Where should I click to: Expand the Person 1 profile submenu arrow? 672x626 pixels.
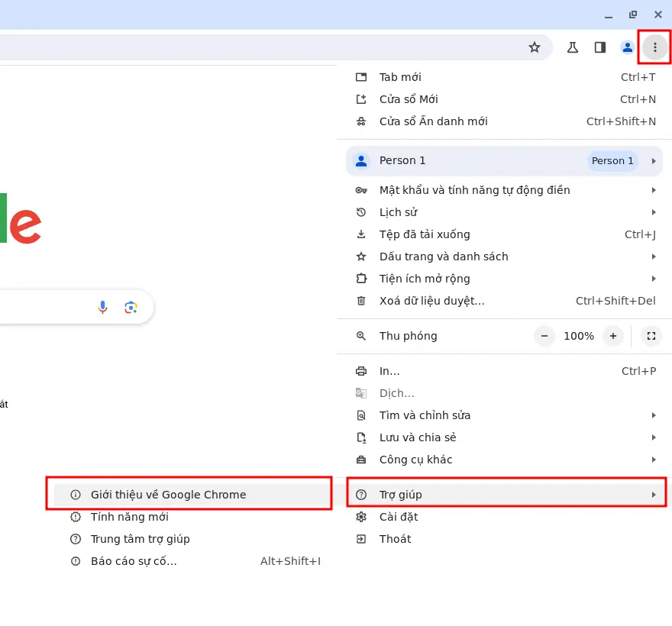(654, 161)
